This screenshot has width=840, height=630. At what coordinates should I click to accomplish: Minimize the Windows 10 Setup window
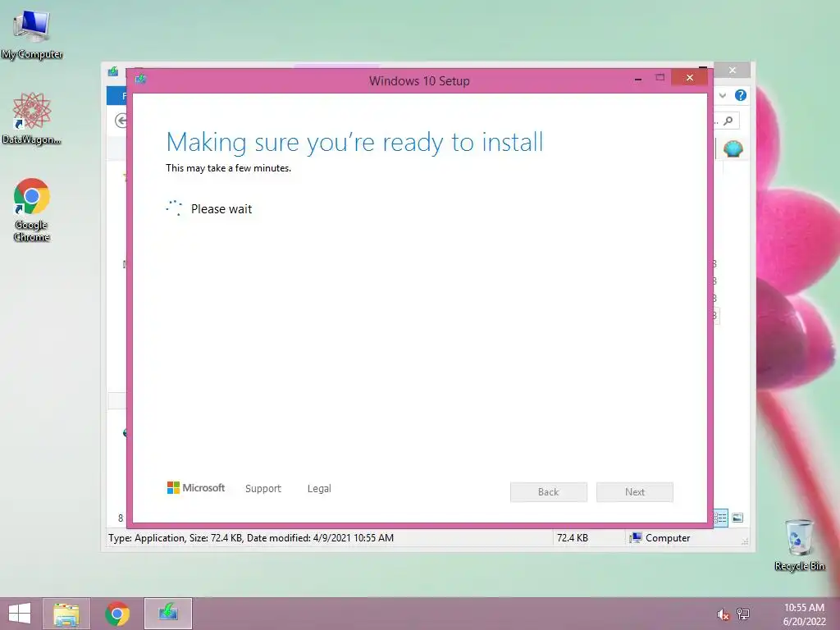pos(638,79)
